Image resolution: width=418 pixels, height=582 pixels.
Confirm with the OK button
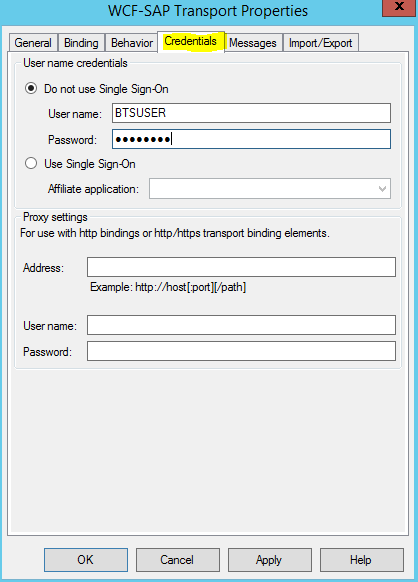pyautogui.click(x=86, y=560)
